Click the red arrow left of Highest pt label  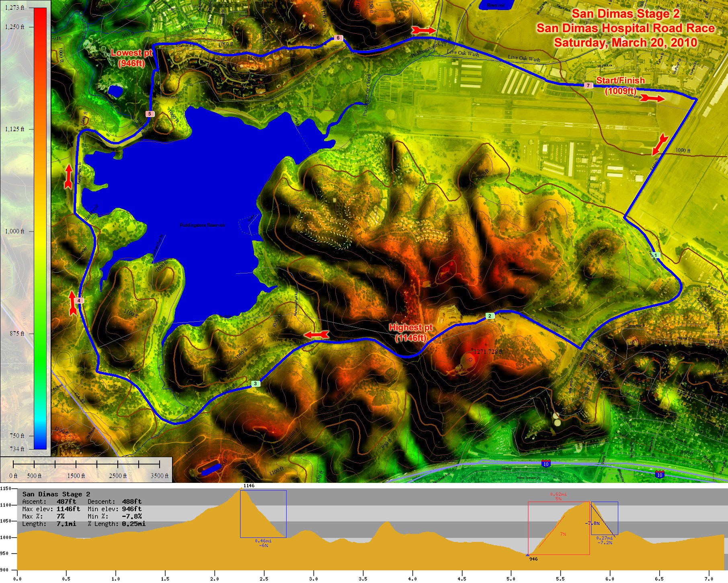click(316, 335)
